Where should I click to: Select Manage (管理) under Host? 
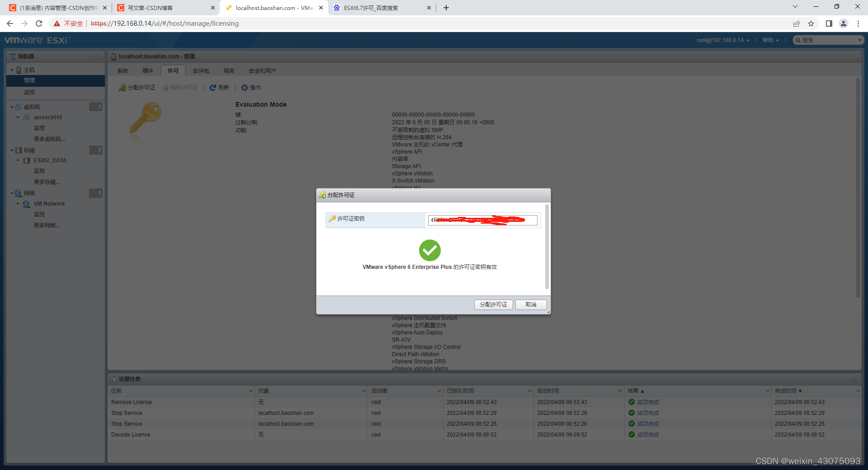point(56,80)
